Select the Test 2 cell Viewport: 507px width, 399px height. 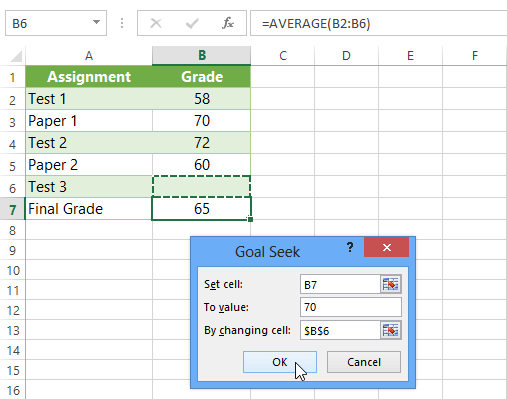click(89, 143)
